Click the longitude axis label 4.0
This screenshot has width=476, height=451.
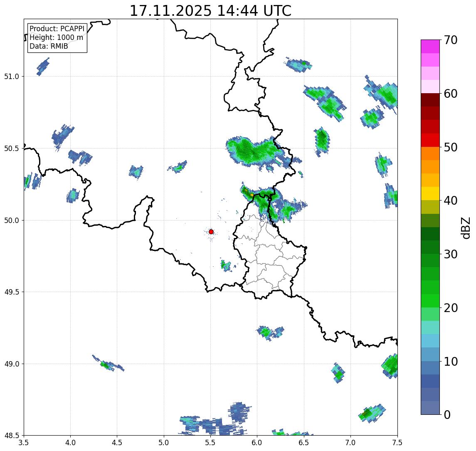click(x=70, y=443)
